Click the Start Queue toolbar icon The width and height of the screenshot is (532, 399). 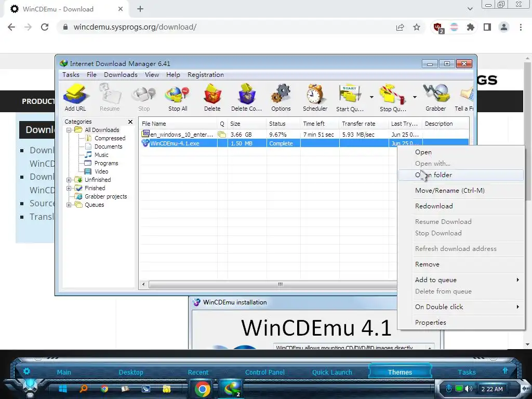tap(350, 97)
